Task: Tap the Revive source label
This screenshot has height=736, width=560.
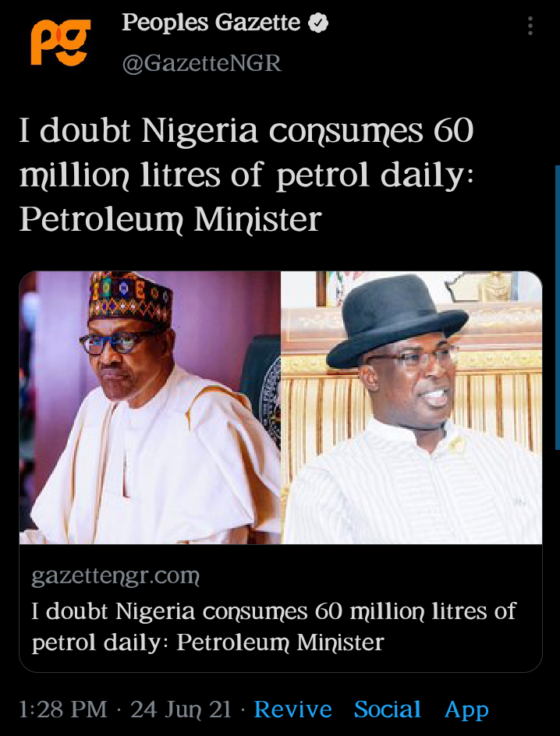Action: pos(293,709)
